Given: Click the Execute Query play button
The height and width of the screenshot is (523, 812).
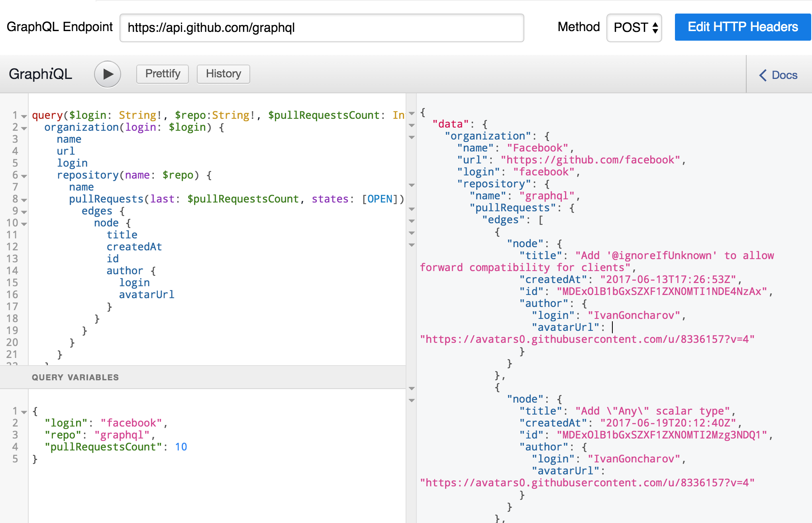Looking at the screenshot, I should 108,74.
